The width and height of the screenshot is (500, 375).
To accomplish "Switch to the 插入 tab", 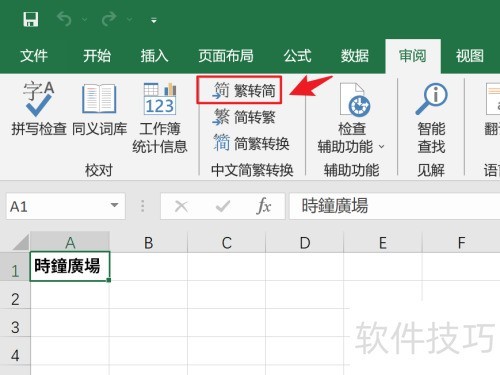I will click(x=154, y=56).
